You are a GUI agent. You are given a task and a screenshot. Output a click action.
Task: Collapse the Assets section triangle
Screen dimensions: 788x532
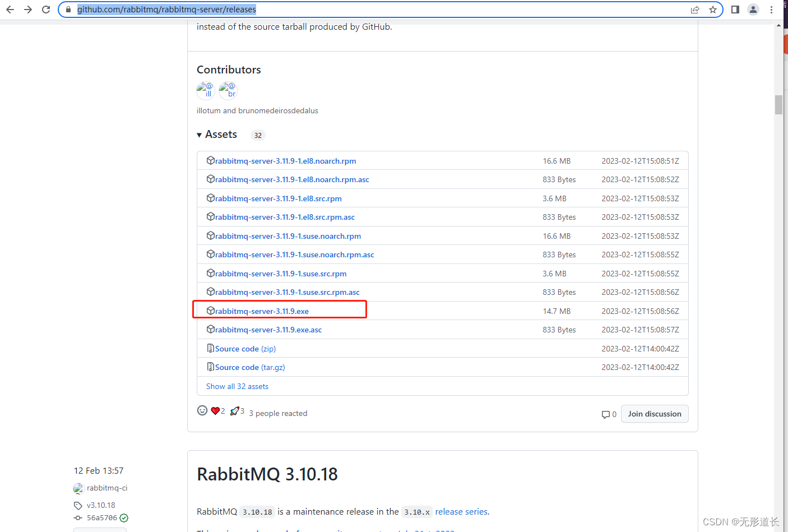199,135
